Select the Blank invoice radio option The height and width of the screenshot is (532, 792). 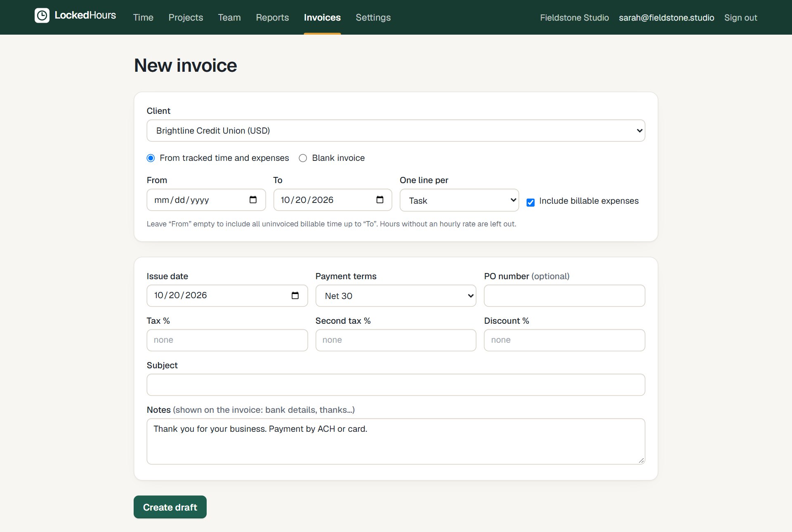pyautogui.click(x=303, y=158)
